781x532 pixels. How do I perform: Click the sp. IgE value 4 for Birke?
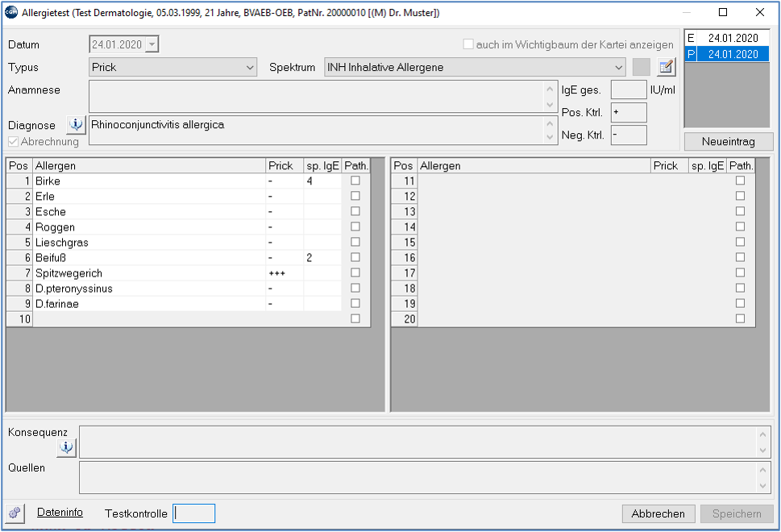pos(322,181)
